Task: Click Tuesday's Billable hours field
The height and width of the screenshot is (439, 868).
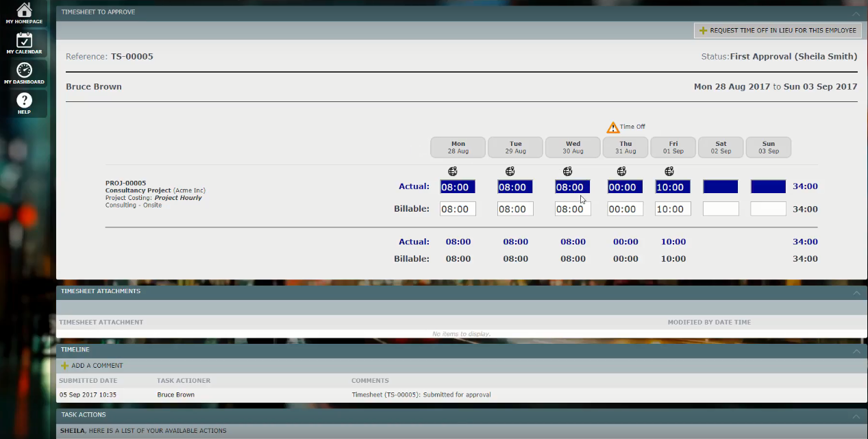Action: (x=515, y=209)
